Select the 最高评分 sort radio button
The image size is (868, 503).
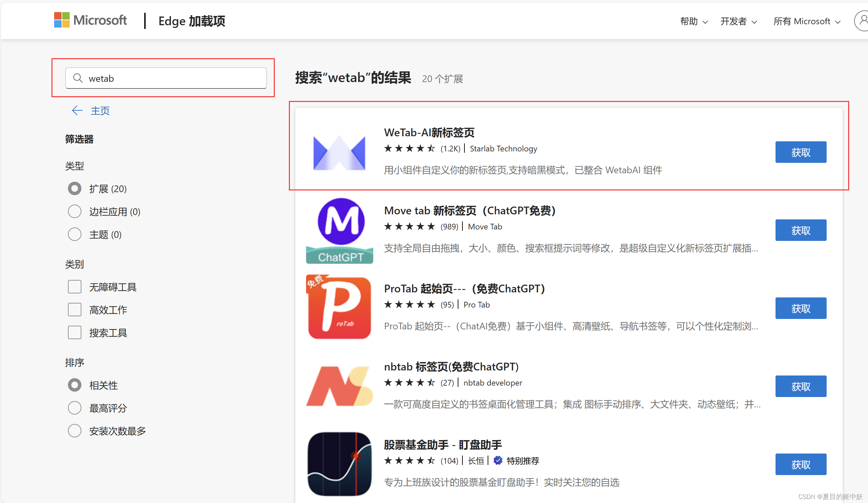pyautogui.click(x=74, y=408)
